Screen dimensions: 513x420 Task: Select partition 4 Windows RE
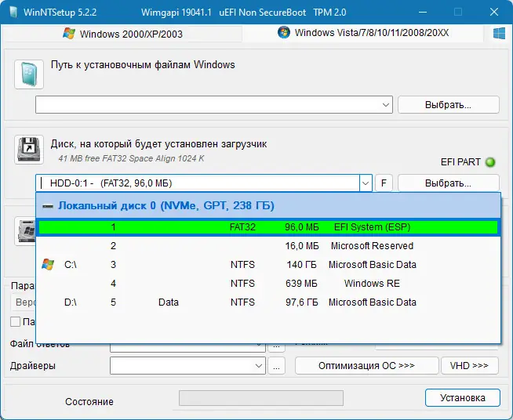pos(268,284)
